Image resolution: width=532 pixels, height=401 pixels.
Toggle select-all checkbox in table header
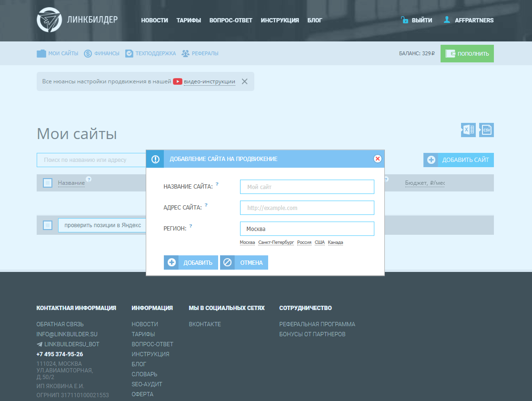click(x=48, y=183)
